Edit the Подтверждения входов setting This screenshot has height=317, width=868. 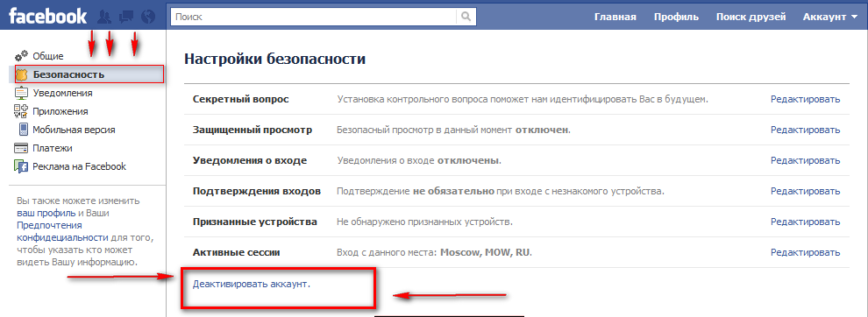tap(806, 192)
